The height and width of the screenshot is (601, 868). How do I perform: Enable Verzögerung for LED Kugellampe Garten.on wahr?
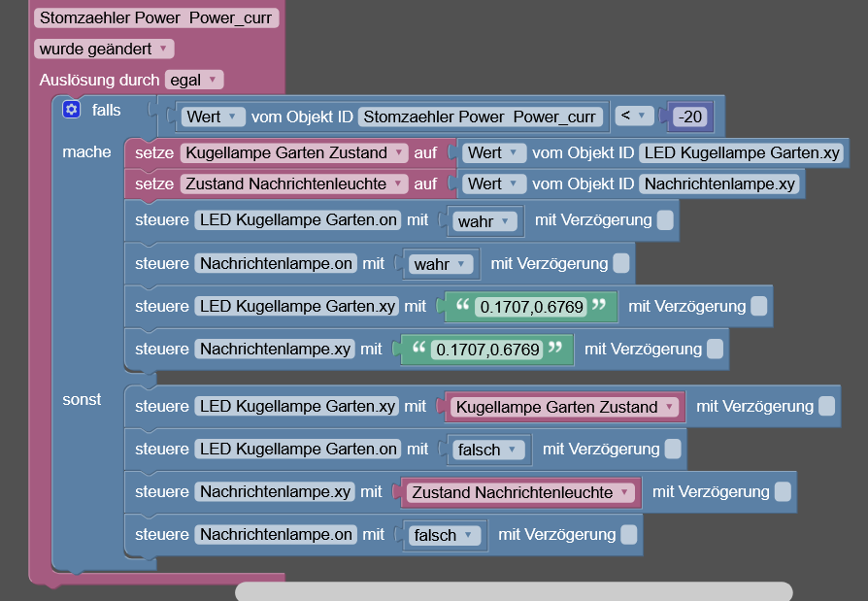pyautogui.click(x=665, y=220)
